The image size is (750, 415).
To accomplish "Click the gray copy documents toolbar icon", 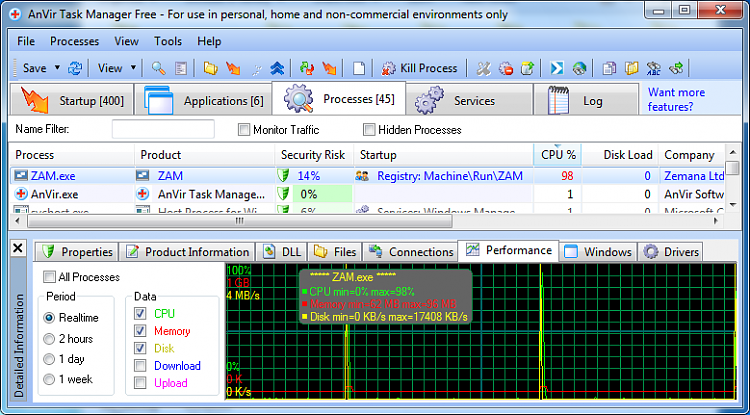I will (x=609, y=68).
